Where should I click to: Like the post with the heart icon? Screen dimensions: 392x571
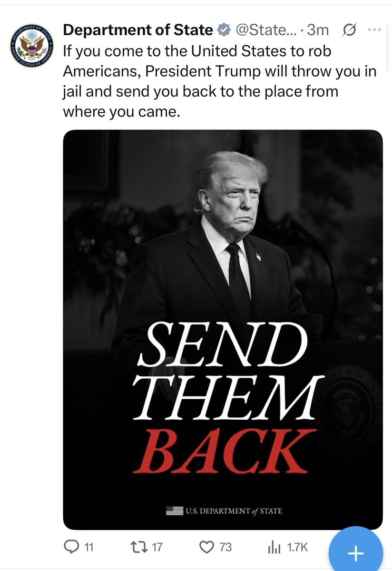[207, 547]
